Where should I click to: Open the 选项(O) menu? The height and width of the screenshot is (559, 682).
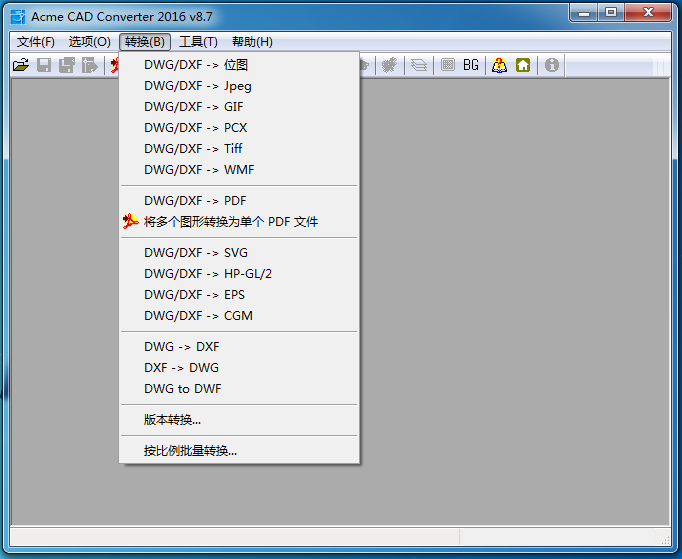pyautogui.click(x=89, y=42)
